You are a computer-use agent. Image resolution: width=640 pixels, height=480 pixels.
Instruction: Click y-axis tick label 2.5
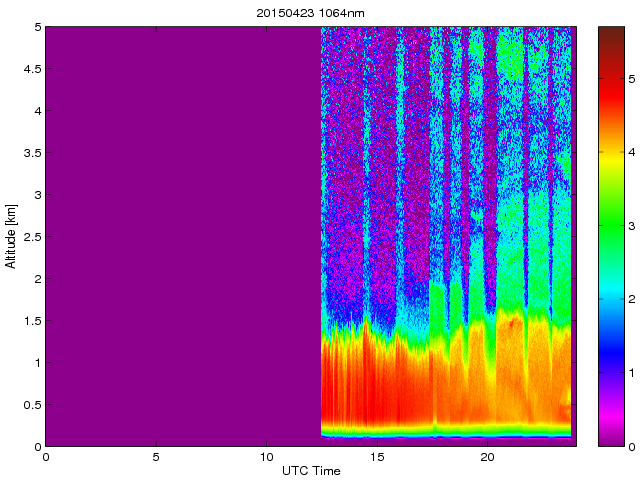click(30, 237)
